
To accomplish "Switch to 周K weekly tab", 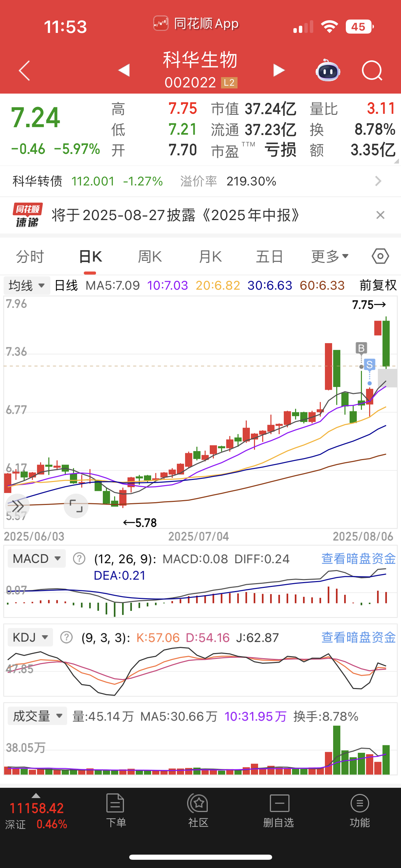I will pyautogui.click(x=150, y=256).
